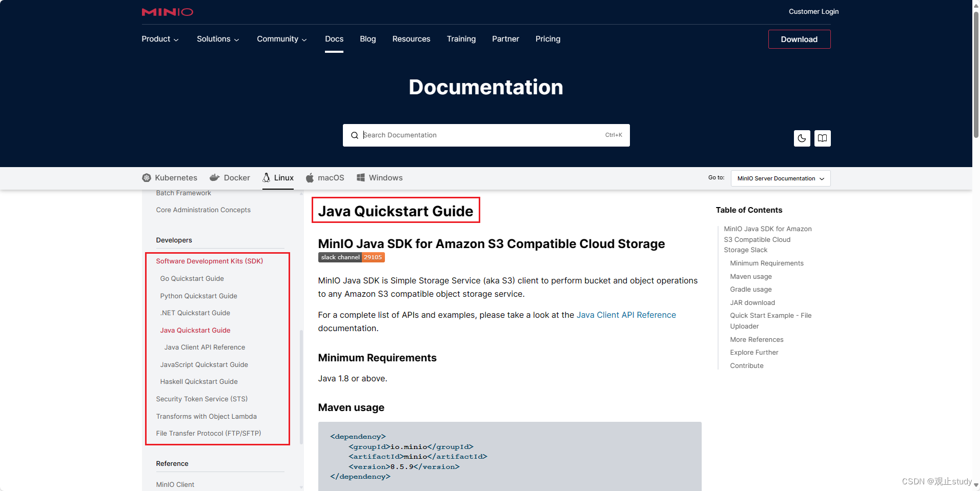Switch to the Windows platform tab
980x491 pixels.
380,178
